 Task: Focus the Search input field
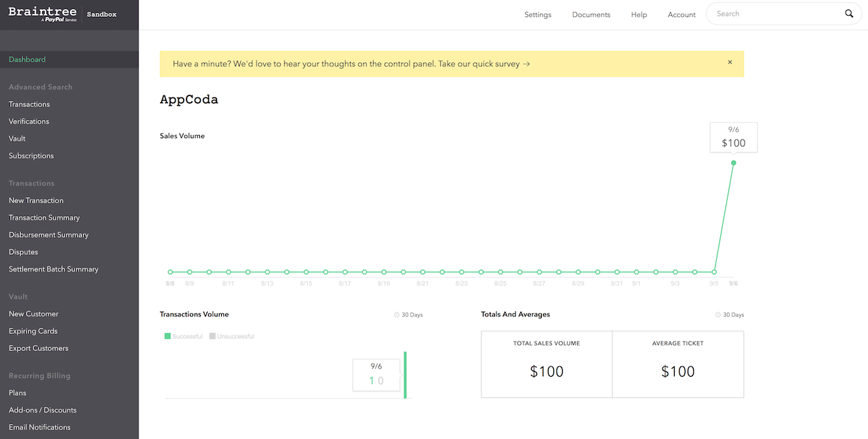(776, 14)
